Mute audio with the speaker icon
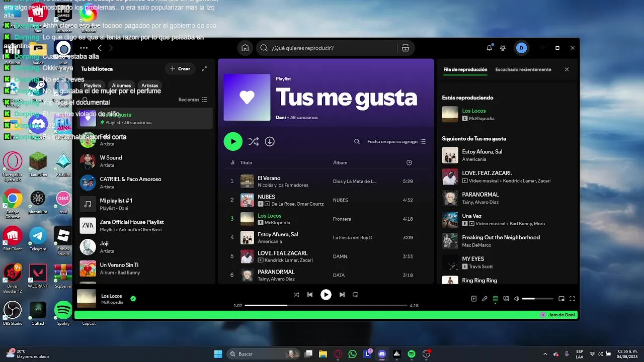Viewport: 644px width, 362px height. click(x=516, y=299)
